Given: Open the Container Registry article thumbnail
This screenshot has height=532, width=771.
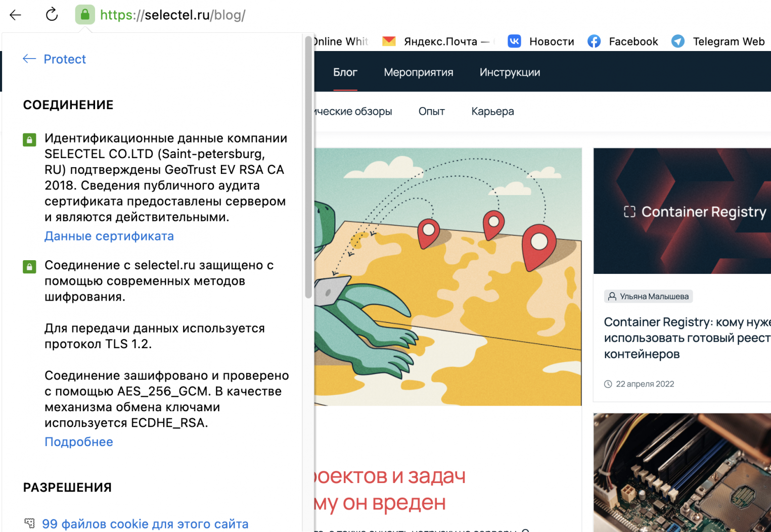Looking at the screenshot, I should pyautogui.click(x=682, y=211).
